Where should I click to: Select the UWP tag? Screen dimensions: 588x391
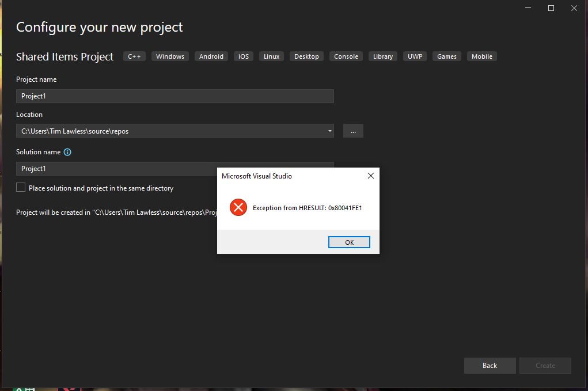coord(415,56)
